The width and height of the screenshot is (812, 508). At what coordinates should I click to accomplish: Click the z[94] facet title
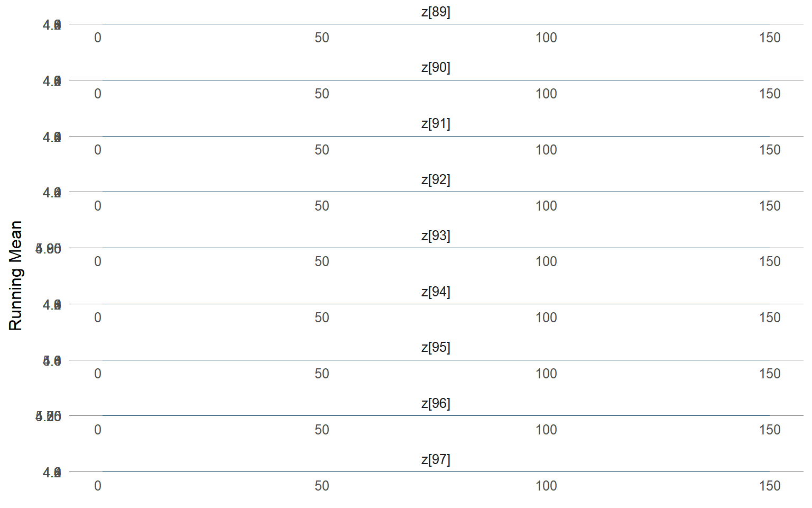tap(436, 292)
